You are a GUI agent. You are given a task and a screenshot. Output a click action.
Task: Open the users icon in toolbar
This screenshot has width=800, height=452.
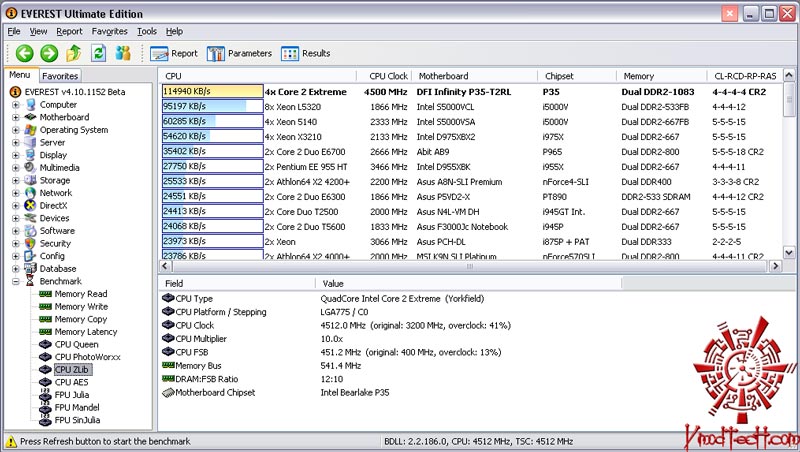click(124, 53)
